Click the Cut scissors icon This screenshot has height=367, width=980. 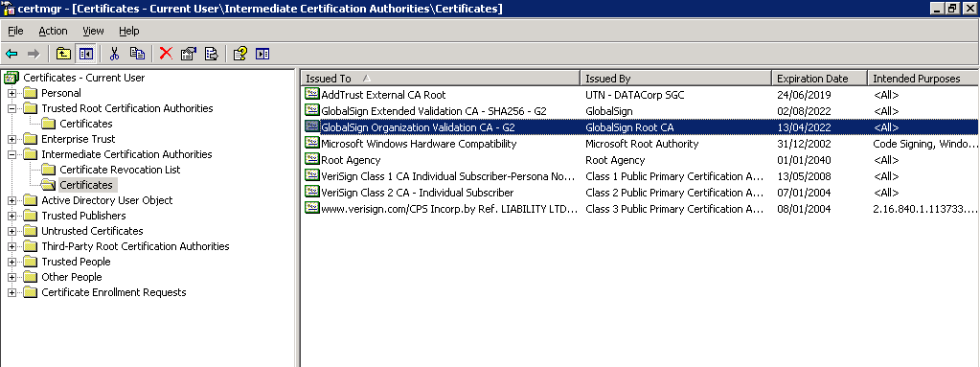coord(114,54)
